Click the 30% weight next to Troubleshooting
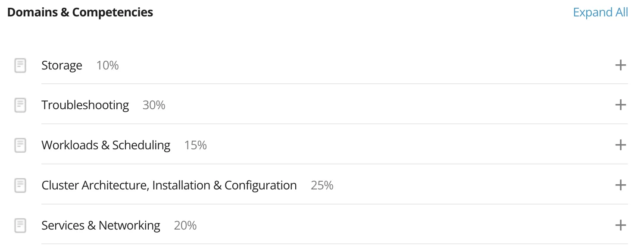Viewport: 644px width, 252px height. 154,105
